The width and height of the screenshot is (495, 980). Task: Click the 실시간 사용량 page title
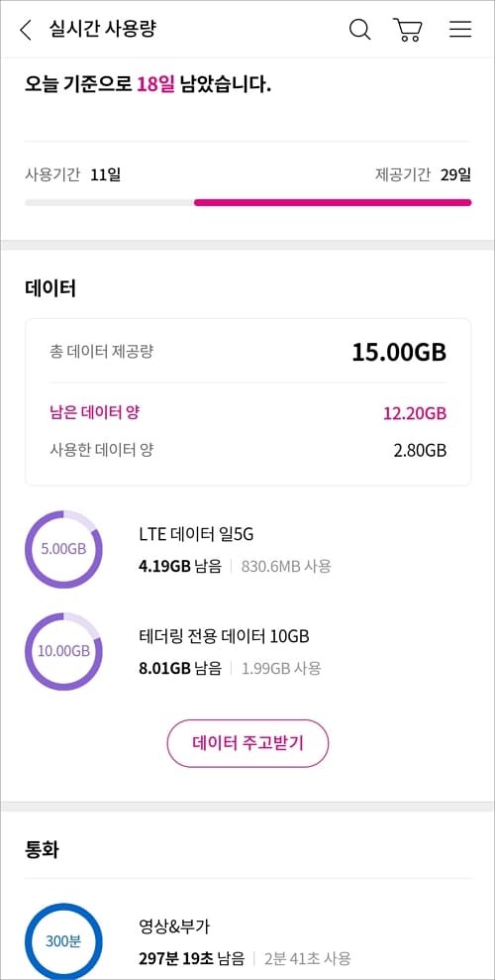pyautogui.click(x=102, y=29)
